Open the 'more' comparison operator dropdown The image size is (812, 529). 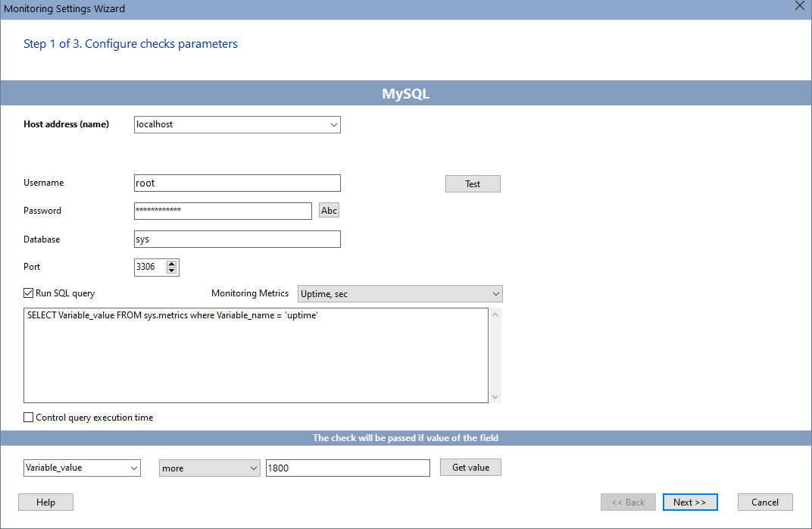coord(209,468)
